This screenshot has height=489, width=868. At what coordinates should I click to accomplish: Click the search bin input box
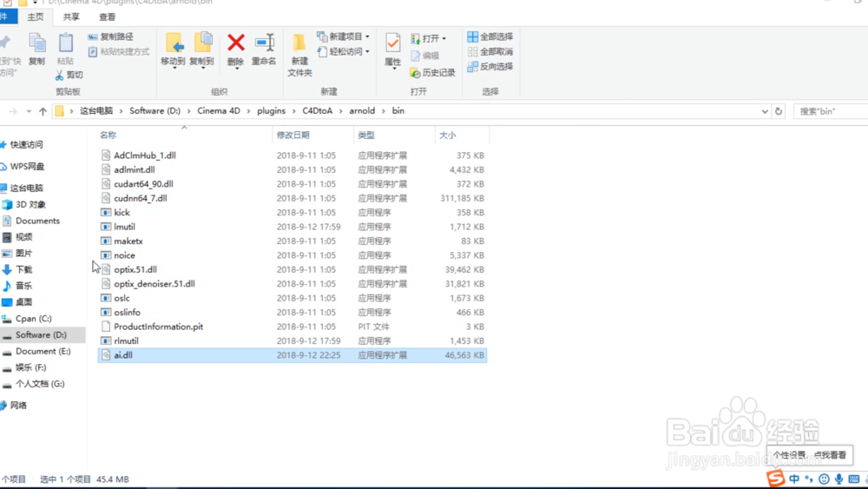pyautogui.click(x=831, y=111)
